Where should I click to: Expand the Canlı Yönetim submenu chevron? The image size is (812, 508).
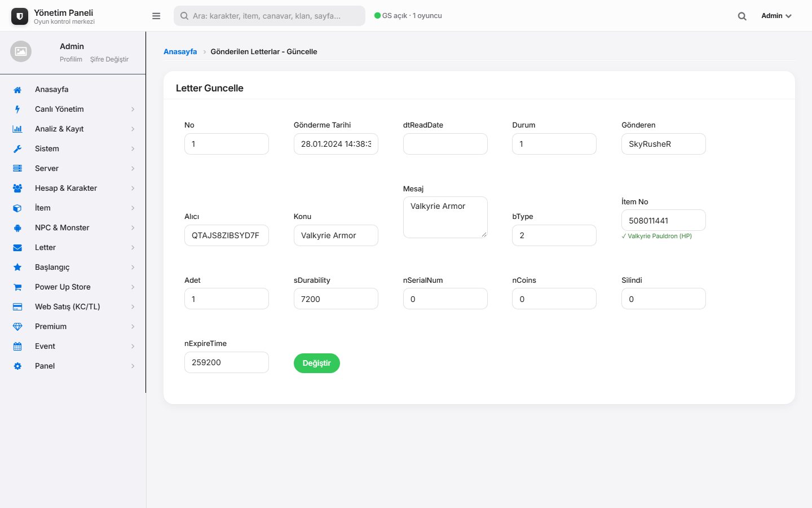[x=133, y=110]
